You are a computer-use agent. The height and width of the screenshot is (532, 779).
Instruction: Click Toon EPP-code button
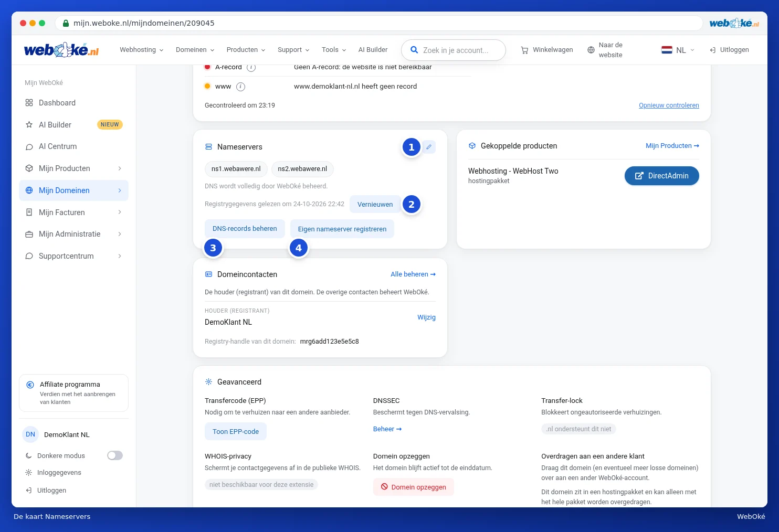pos(236,431)
